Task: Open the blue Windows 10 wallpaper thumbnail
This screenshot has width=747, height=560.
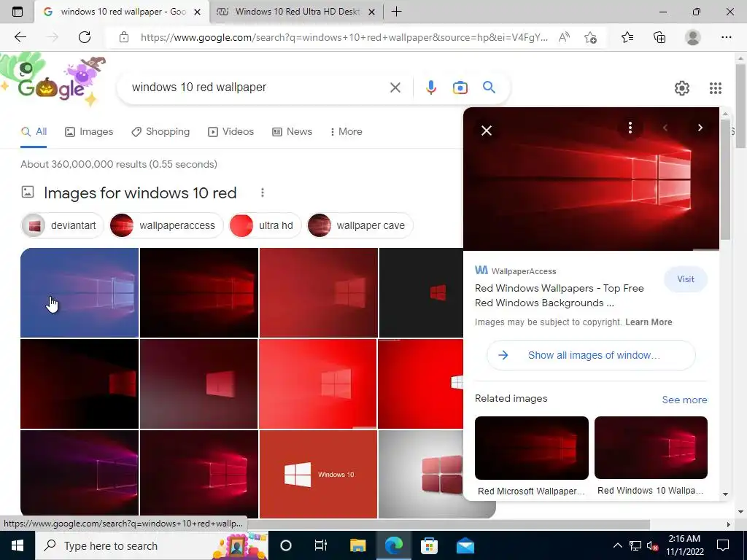Action: (x=80, y=292)
